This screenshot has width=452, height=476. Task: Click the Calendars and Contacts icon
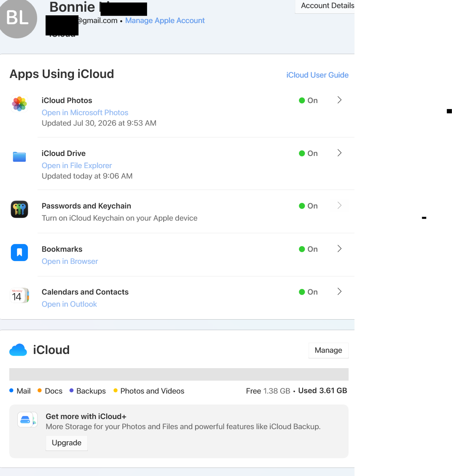tap(19, 295)
